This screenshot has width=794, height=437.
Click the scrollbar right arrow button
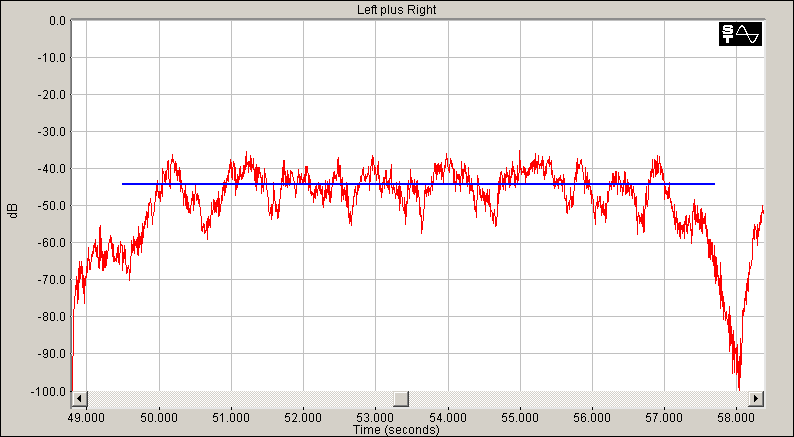(x=756, y=398)
